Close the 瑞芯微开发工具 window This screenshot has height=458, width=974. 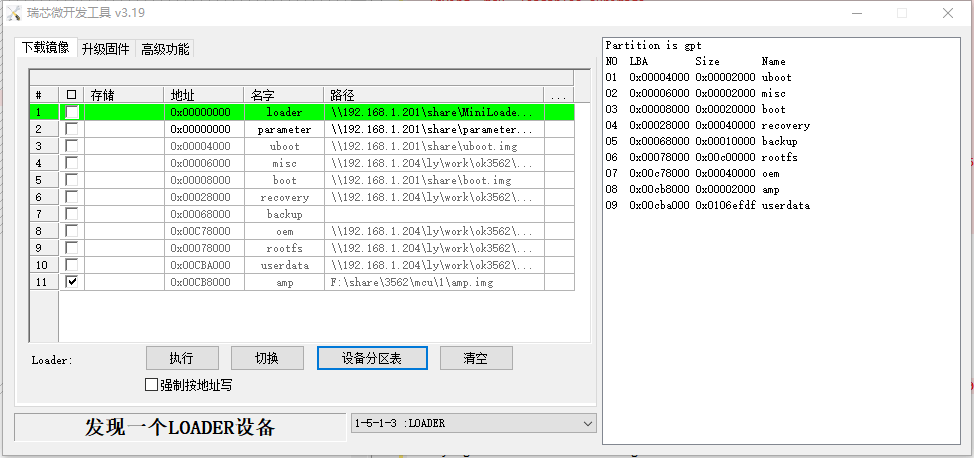pyautogui.click(x=948, y=13)
